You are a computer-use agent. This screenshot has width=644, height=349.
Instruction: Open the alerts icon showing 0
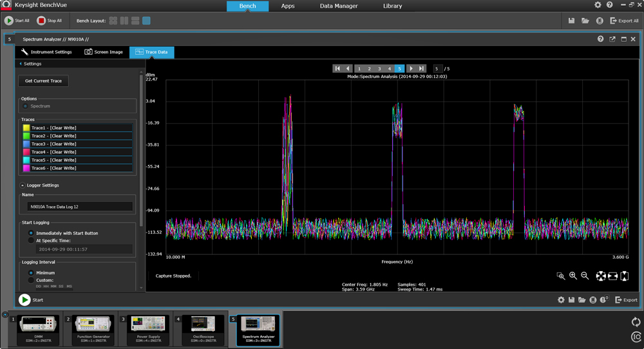coord(604,299)
